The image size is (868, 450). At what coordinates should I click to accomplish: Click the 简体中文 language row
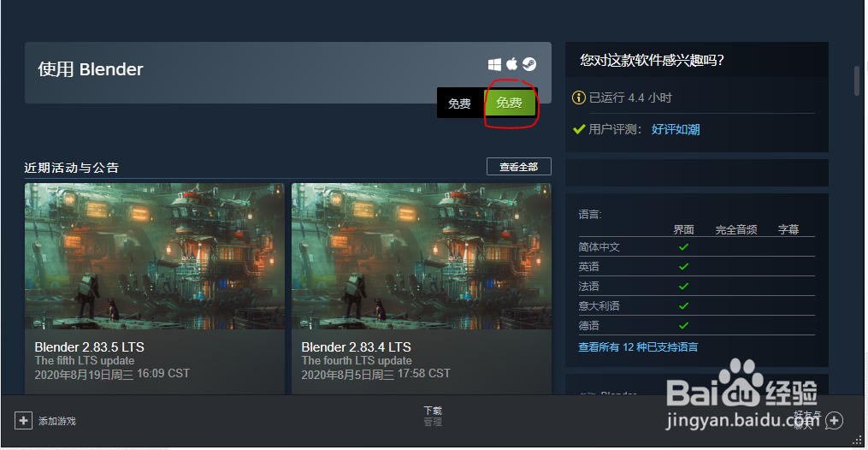pos(696,247)
